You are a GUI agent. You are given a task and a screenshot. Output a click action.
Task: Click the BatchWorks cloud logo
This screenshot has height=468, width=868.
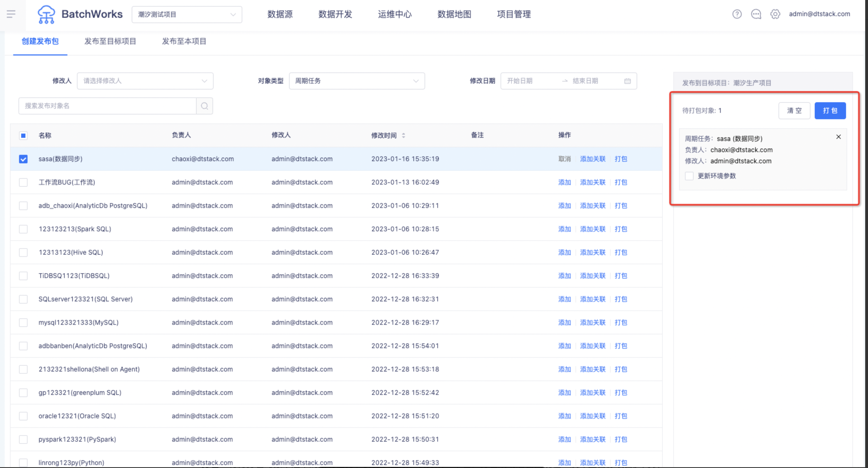pyautogui.click(x=46, y=15)
